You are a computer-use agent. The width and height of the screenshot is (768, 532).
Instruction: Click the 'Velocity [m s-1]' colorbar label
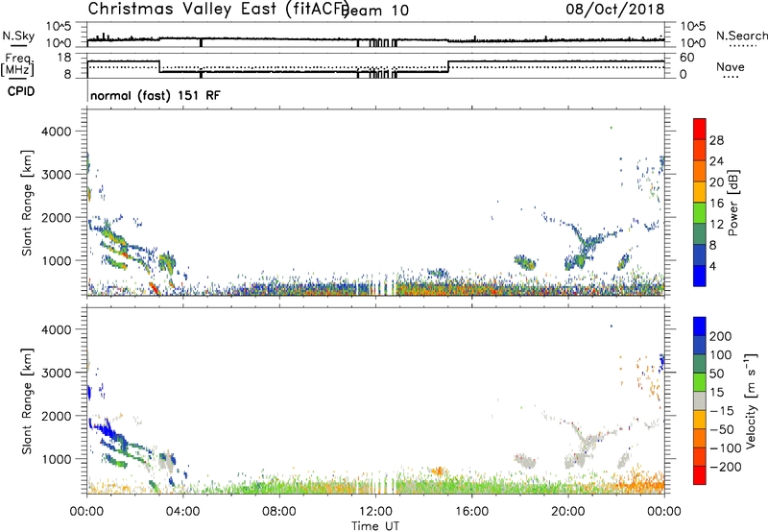pos(751,400)
